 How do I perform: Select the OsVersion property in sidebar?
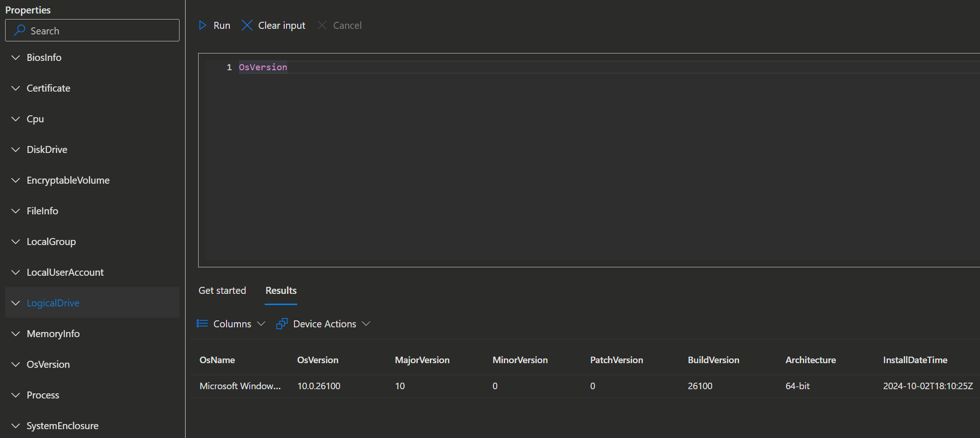92,364
